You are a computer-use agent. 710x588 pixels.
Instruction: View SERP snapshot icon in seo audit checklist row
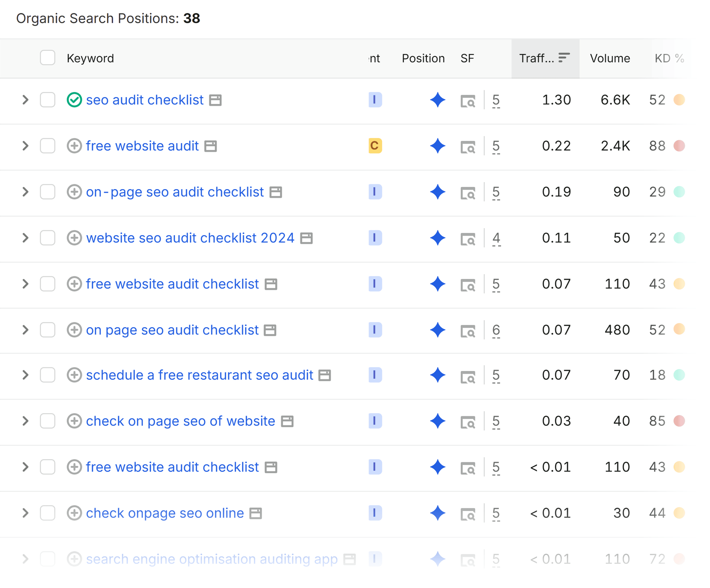468,101
